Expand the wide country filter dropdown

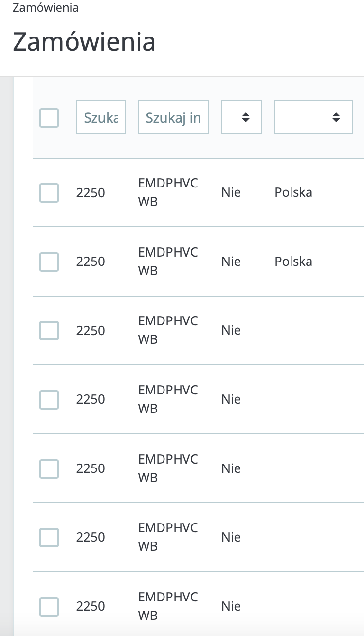click(x=313, y=118)
